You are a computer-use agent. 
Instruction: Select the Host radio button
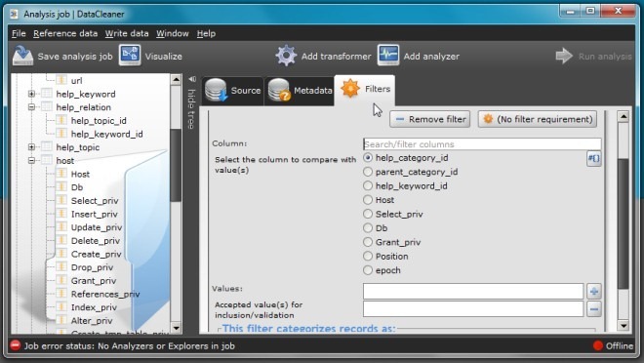pyautogui.click(x=368, y=200)
